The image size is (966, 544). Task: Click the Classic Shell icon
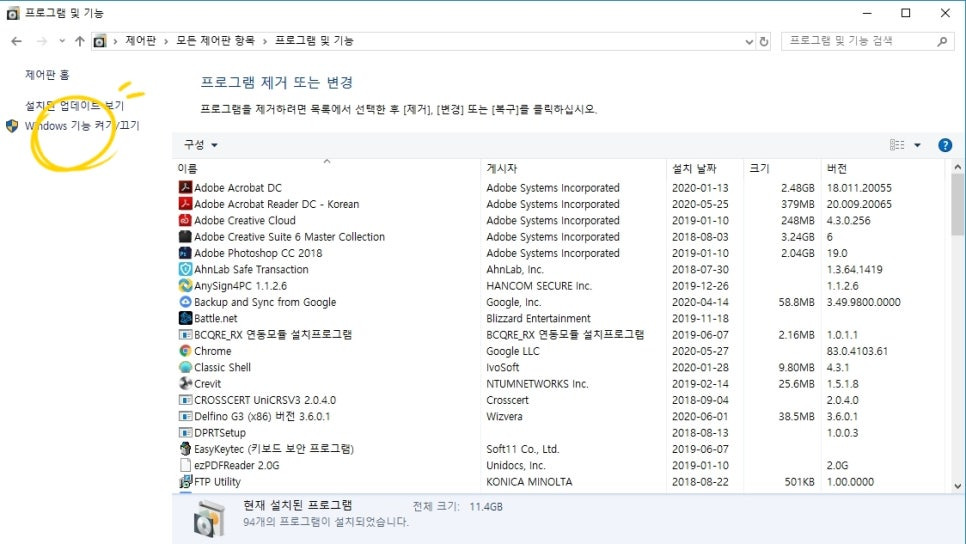point(185,367)
